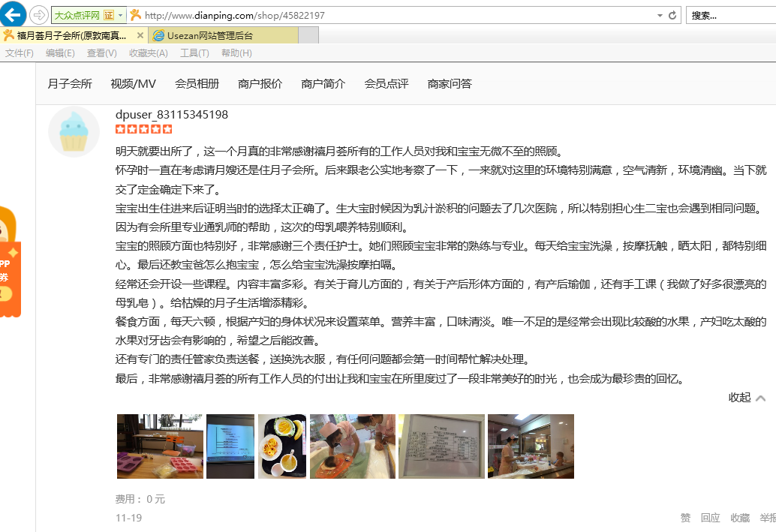Click the browser back navigation arrow
The width and height of the screenshot is (776, 532).
(14, 14)
